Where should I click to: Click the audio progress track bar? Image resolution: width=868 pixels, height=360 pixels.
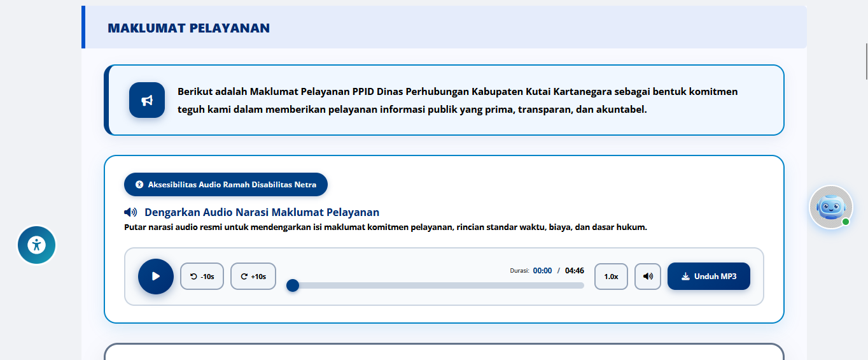click(x=435, y=285)
